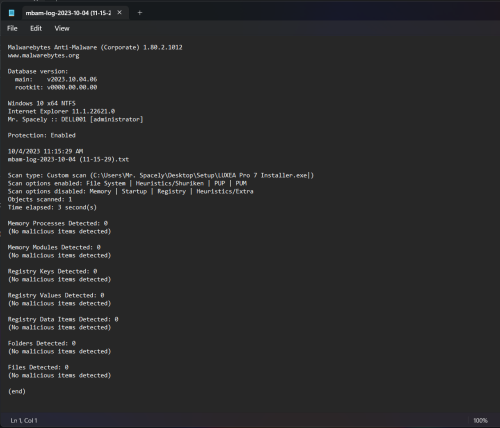Click the www.malwarebytes.org text line

43,55
